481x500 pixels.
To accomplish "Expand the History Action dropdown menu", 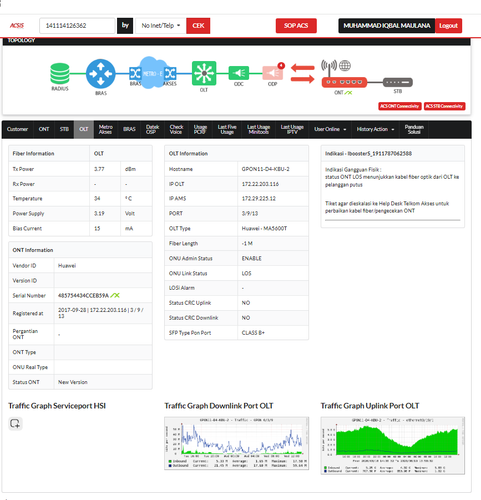I will [375, 129].
